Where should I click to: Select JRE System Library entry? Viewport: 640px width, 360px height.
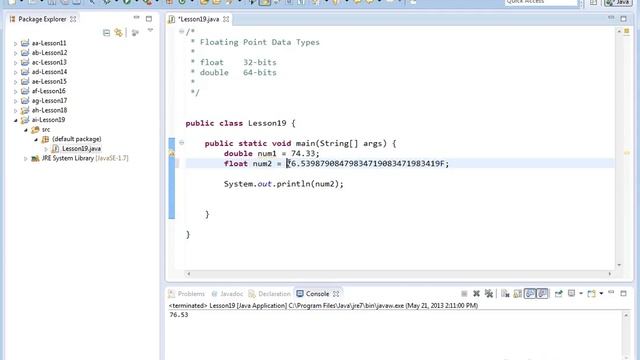(85, 158)
